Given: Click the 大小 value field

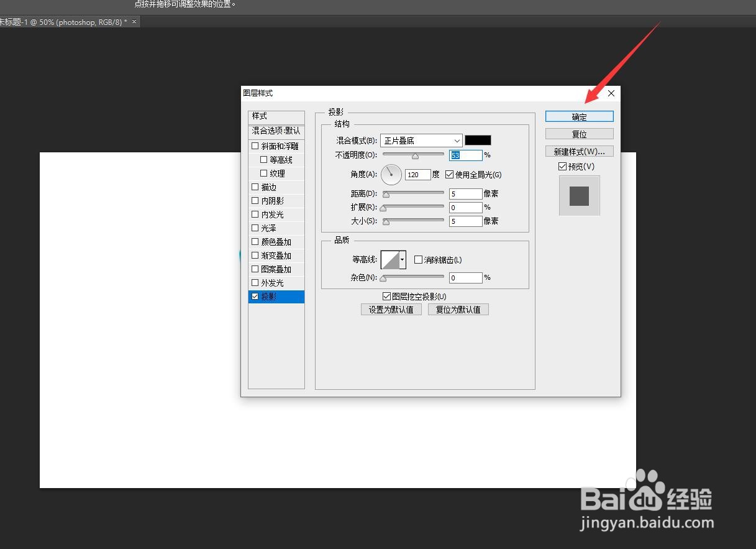Looking at the screenshot, I should (466, 221).
